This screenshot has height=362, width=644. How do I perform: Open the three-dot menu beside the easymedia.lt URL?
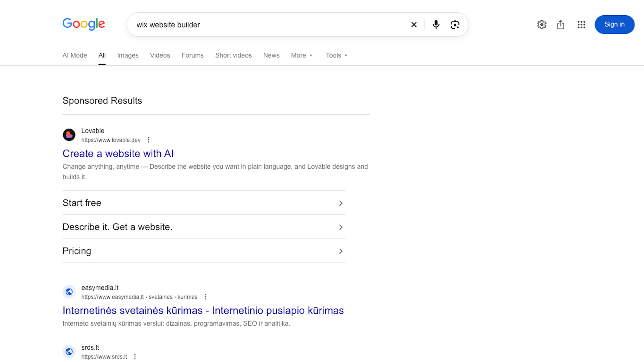[205, 297]
